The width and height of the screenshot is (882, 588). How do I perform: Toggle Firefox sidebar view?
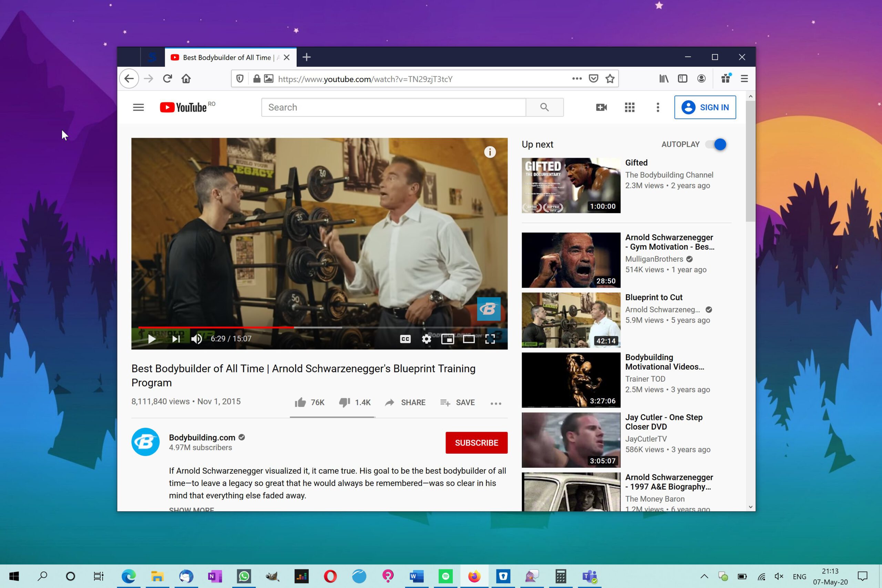point(683,79)
